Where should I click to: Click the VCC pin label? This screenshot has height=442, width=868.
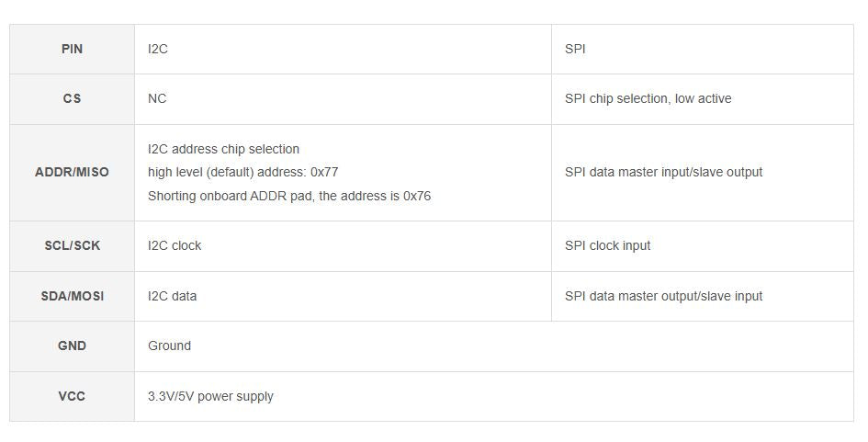coord(72,396)
